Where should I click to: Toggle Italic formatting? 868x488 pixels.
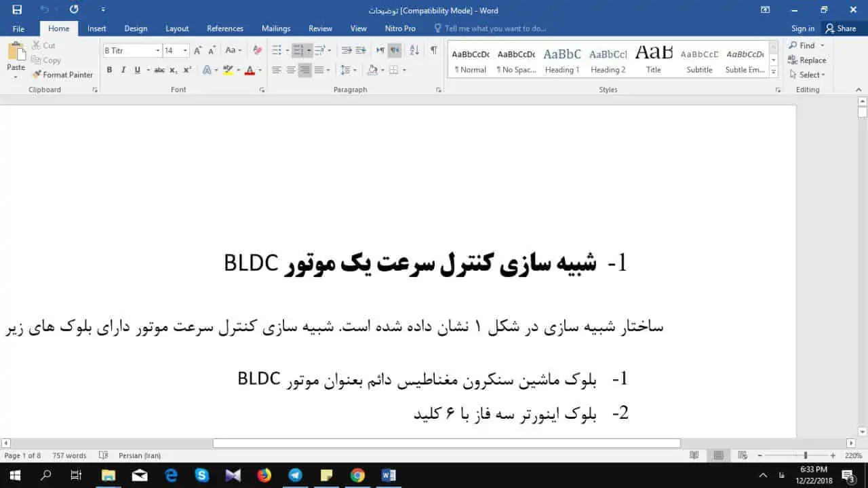click(123, 70)
